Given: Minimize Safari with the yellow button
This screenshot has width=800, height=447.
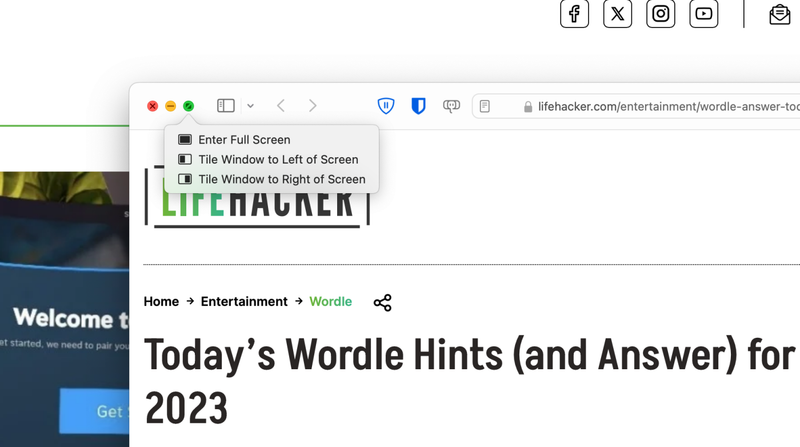Looking at the screenshot, I should 170,106.
